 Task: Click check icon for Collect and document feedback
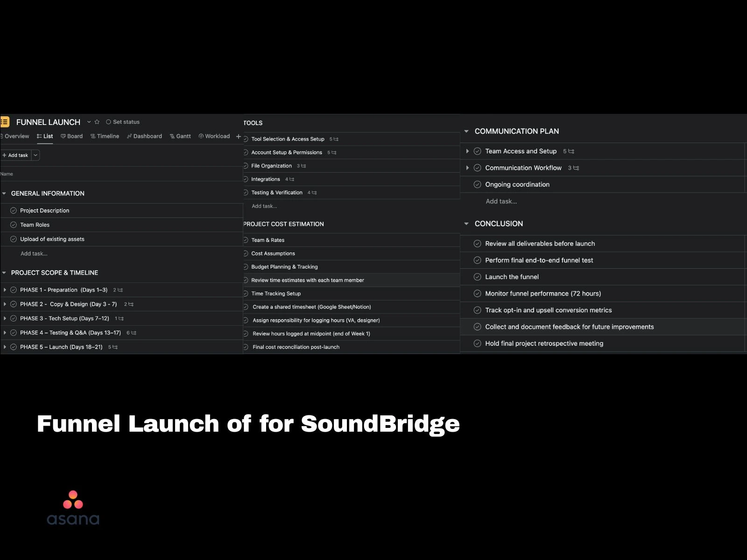477,327
